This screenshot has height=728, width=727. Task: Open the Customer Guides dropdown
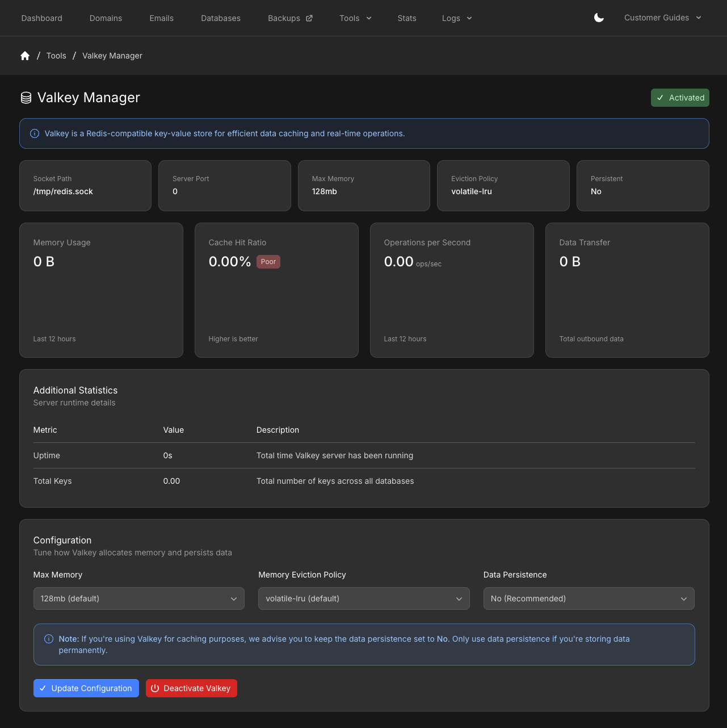(663, 18)
